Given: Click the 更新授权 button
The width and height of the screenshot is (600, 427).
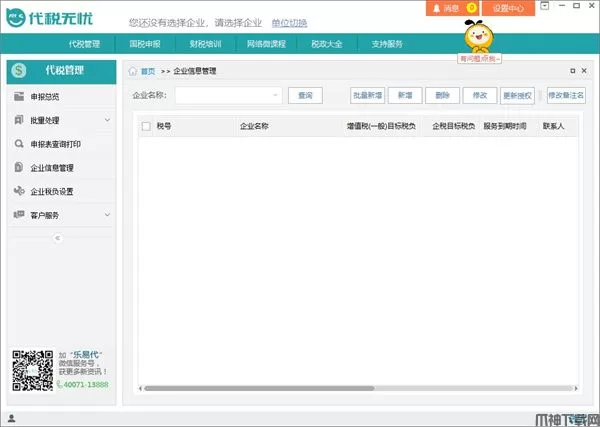Looking at the screenshot, I should [x=517, y=96].
